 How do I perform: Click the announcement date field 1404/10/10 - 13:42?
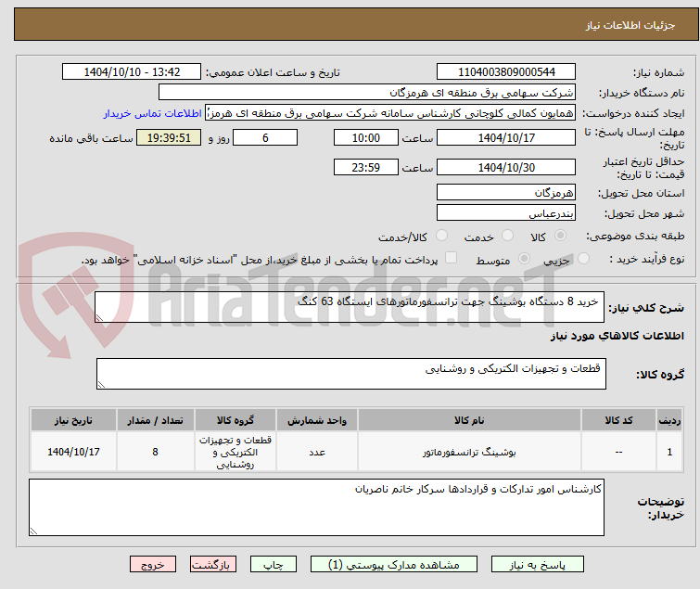point(132,72)
